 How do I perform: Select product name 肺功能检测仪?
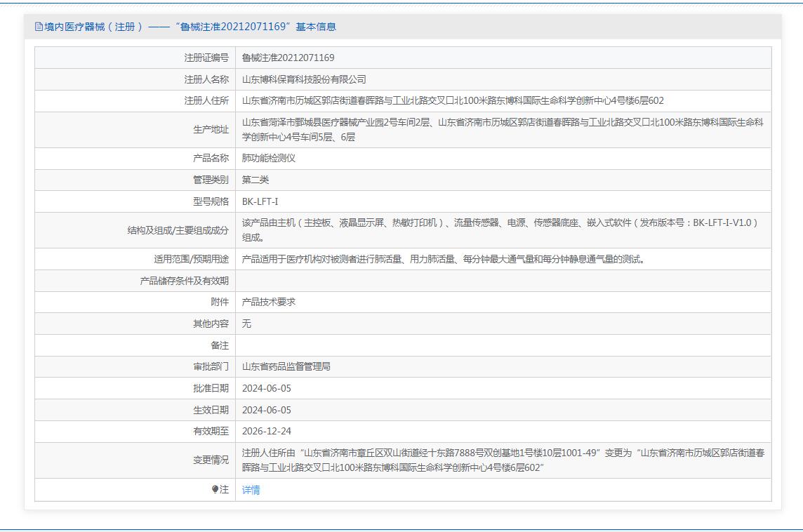[x=269, y=158]
